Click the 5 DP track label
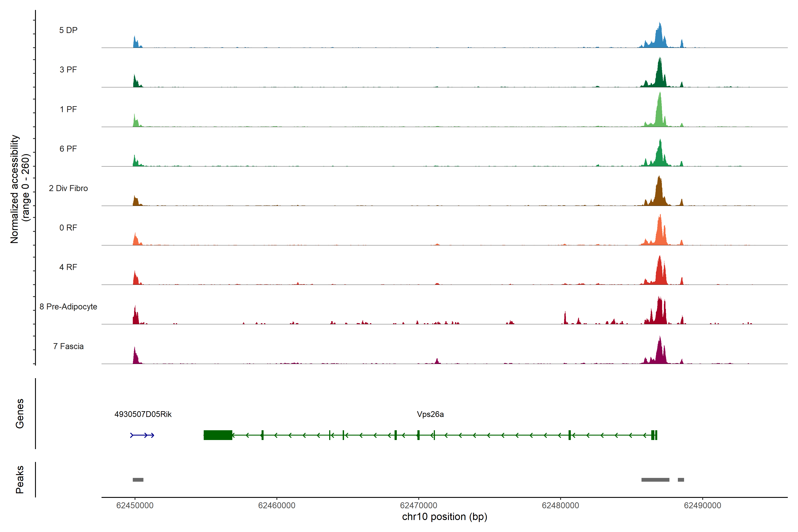 click(x=68, y=30)
